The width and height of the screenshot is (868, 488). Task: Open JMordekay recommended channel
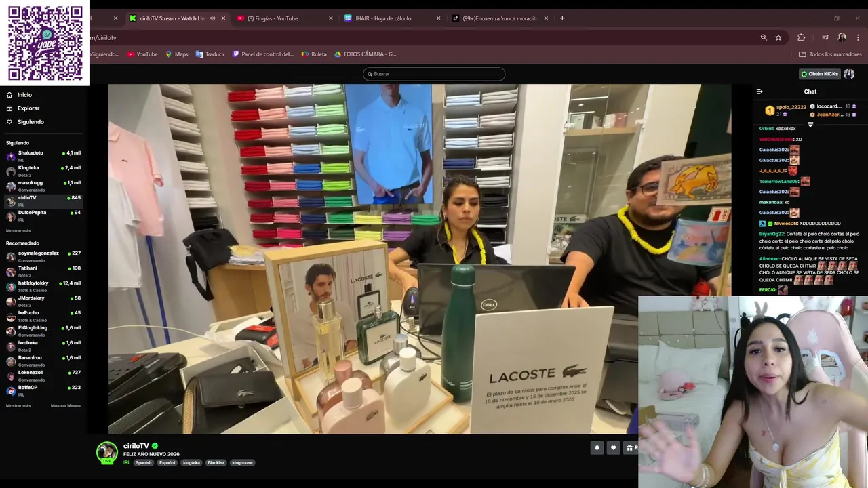[44, 301]
